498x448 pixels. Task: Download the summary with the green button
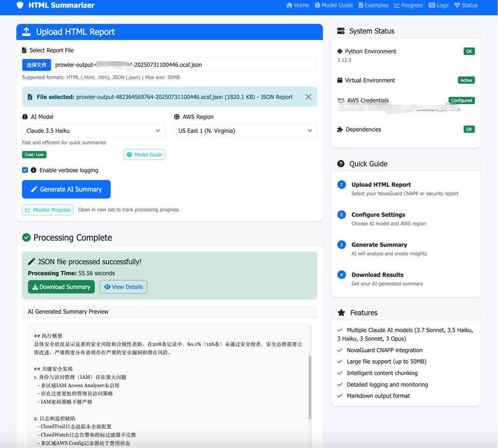[61, 287]
